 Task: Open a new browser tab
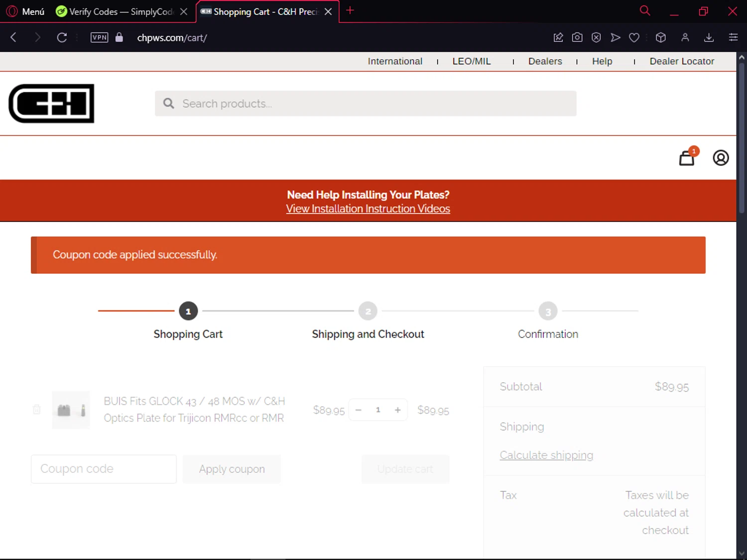[x=350, y=10]
